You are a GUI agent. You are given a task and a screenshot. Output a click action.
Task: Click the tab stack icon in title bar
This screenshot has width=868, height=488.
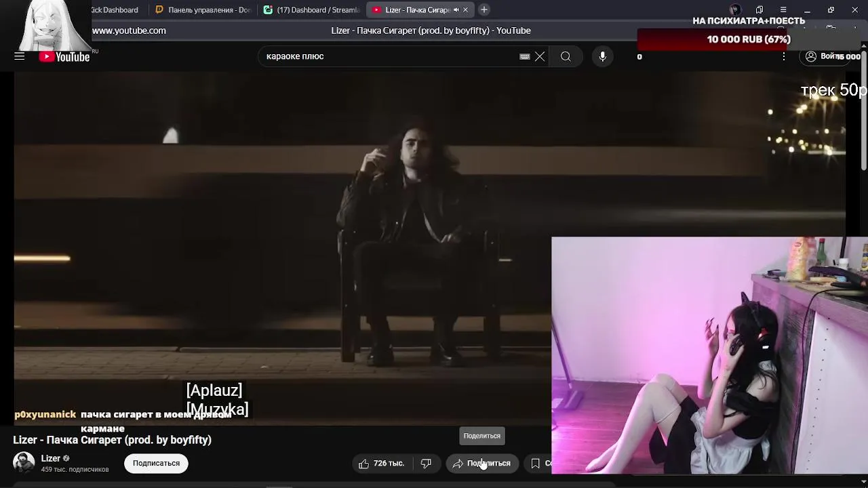point(759,10)
